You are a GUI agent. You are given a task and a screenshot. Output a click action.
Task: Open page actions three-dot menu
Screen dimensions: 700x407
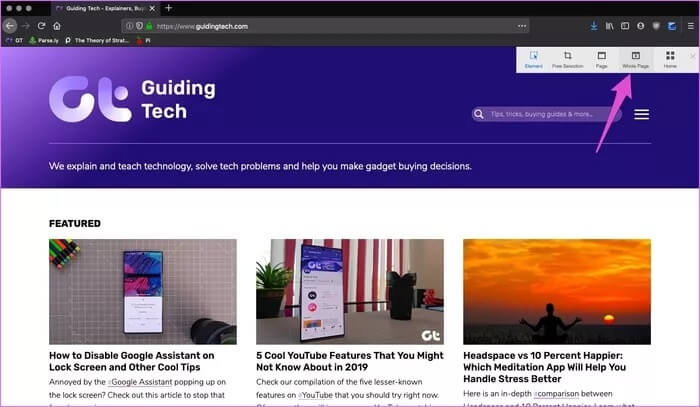pos(522,26)
